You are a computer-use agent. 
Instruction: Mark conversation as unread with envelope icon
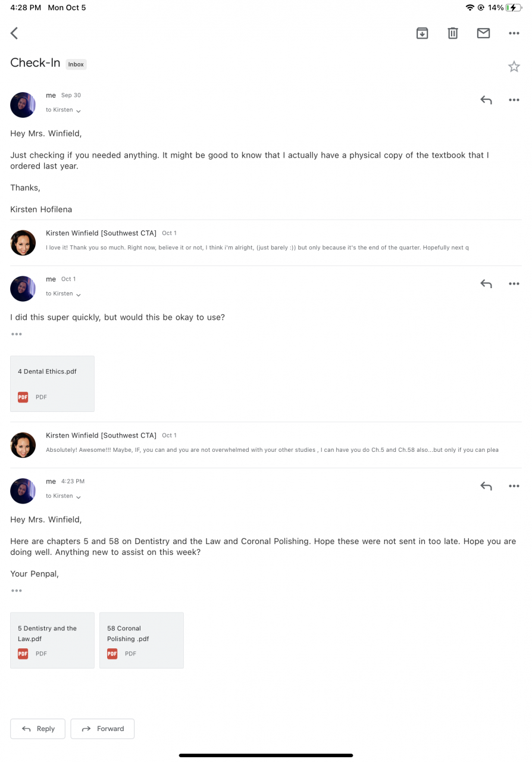click(x=483, y=33)
